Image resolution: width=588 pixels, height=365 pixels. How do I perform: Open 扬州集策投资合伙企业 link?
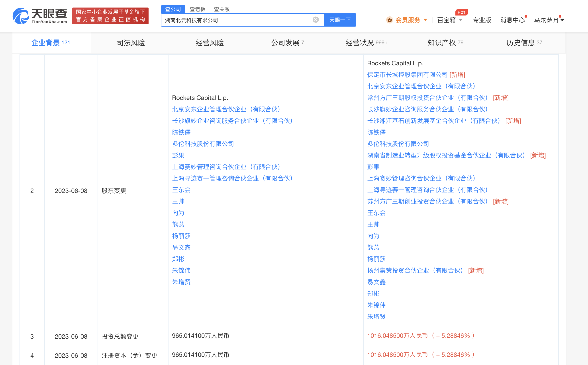416,270
